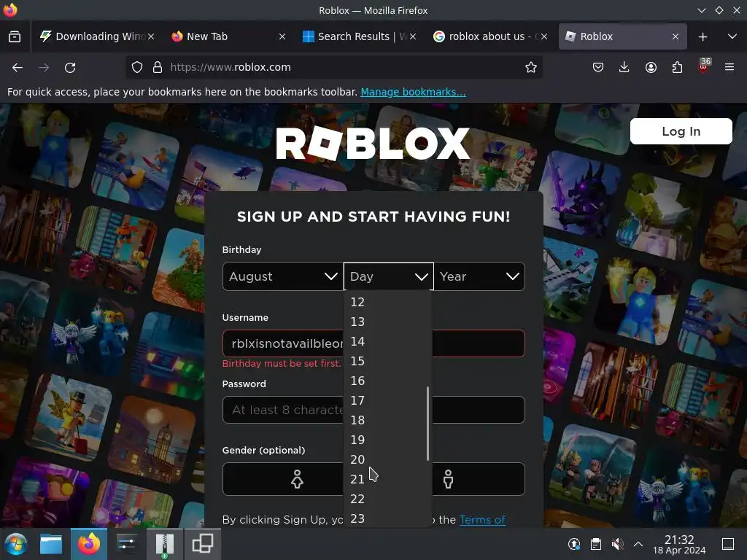This screenshot has height=560, width=747.
Task: Choose day 14 in the dropdown
Action: pos(387,341)
